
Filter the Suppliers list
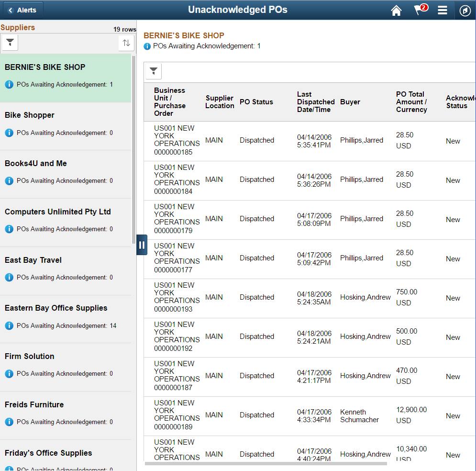click(x=10, y=43)
